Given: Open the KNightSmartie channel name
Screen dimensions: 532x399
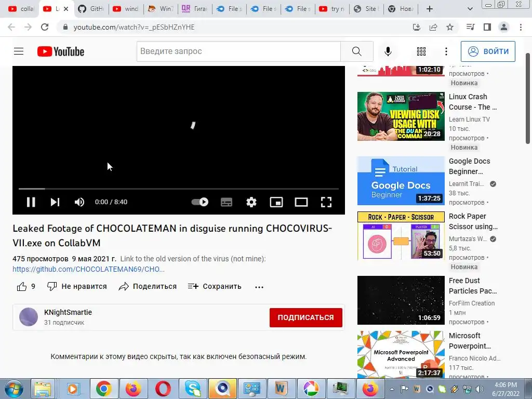Looking at the screenshot, I should [68, 312].
